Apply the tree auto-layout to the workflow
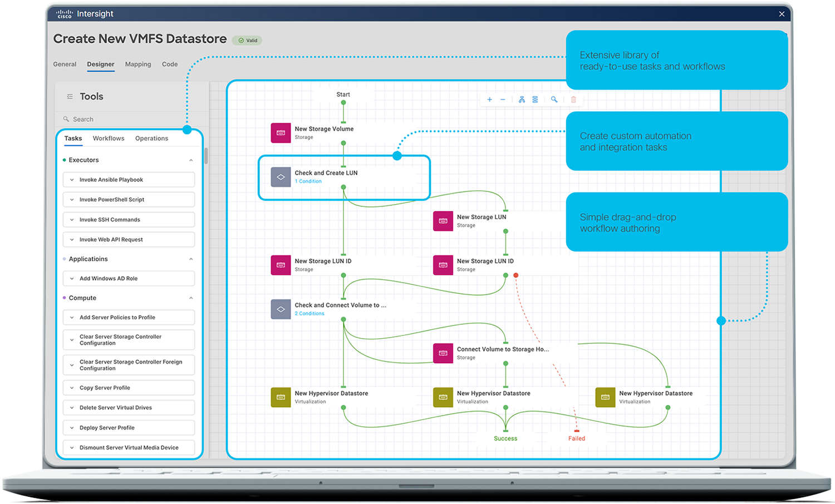835x504 pixels. pos(522,100)
